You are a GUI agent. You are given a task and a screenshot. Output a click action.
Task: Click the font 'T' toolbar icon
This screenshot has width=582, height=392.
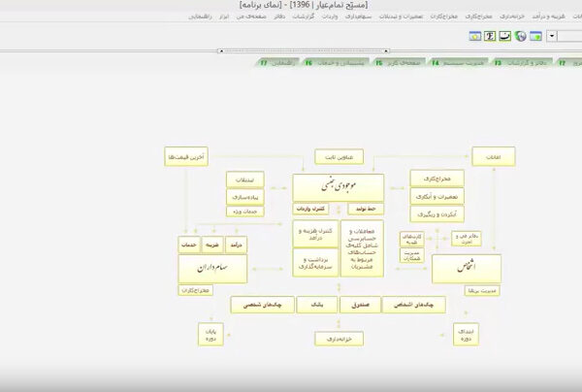tap(490, 36)
